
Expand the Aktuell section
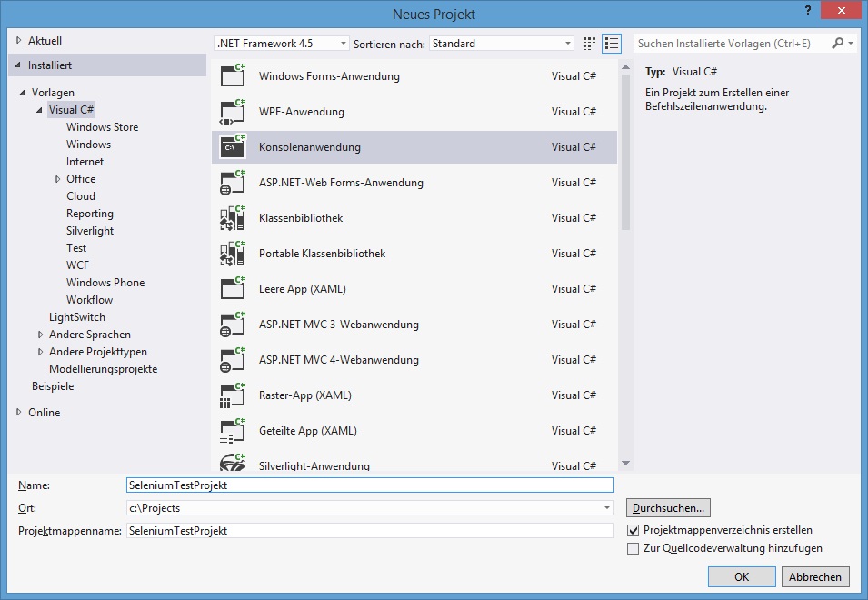point(18,40)
